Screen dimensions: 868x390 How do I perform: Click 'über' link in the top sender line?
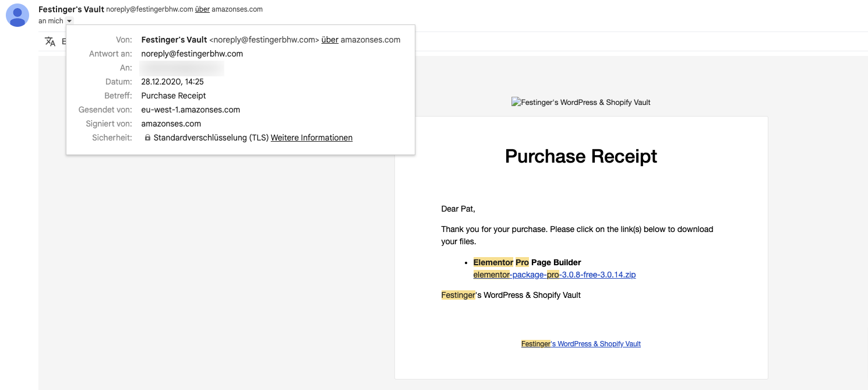[x=202, y=9]
